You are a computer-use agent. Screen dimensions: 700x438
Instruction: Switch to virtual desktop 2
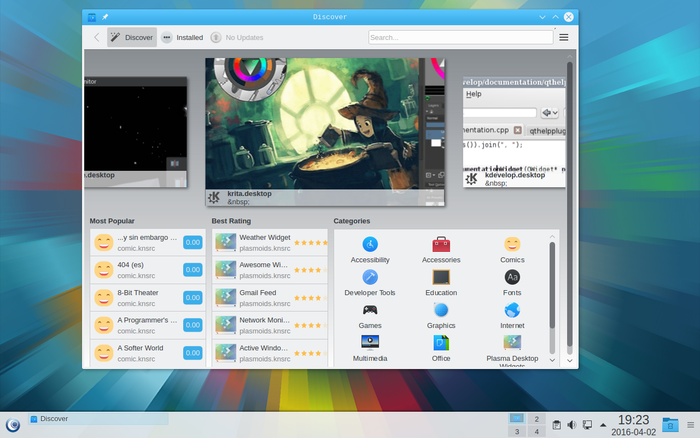click(x=538, y=418)
